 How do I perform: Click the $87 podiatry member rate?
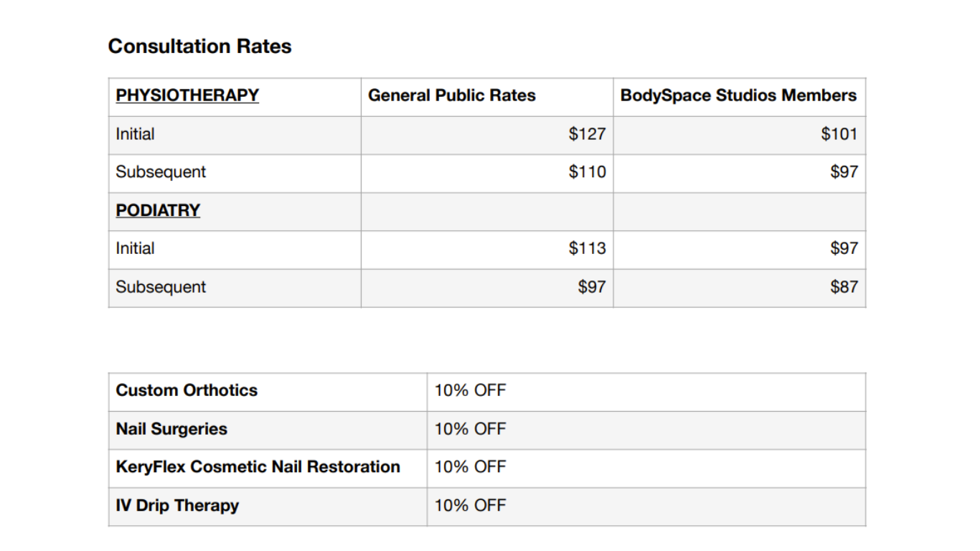click(844, 287)
